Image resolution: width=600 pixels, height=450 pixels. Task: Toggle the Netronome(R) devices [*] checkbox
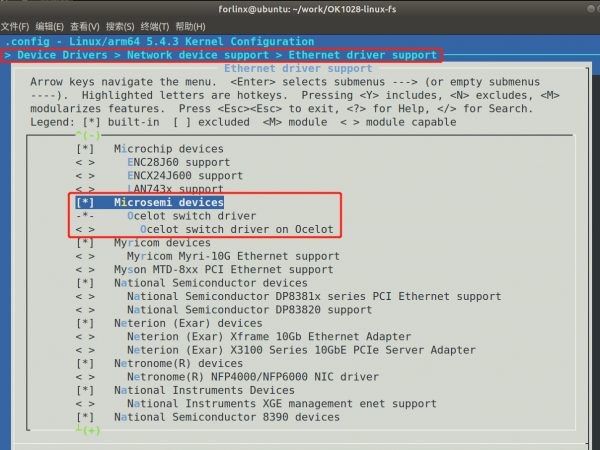86,363
